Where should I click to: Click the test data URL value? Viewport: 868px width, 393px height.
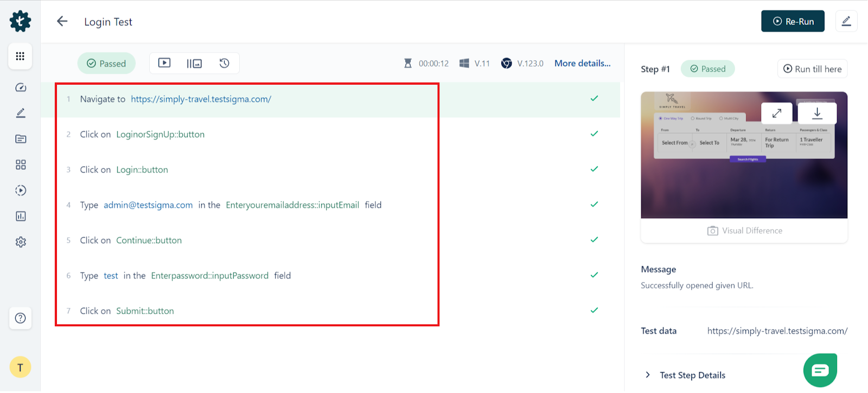777,331
